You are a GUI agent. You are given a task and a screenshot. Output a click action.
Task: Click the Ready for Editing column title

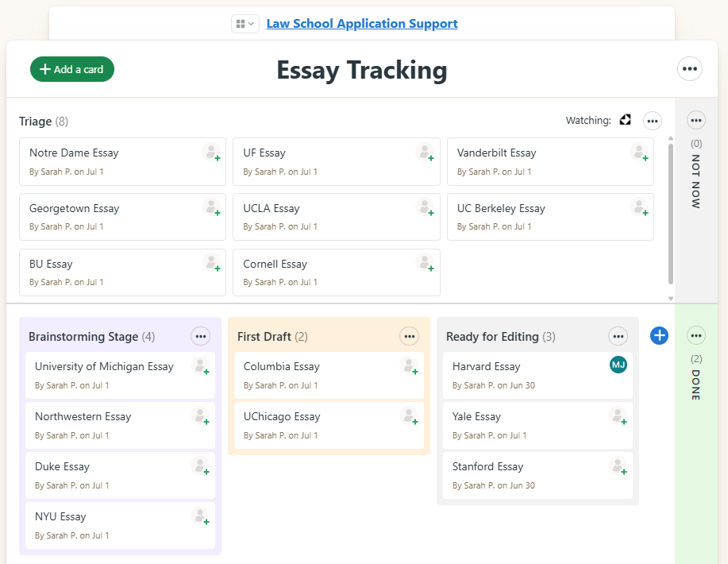click(x=492, y=336)
